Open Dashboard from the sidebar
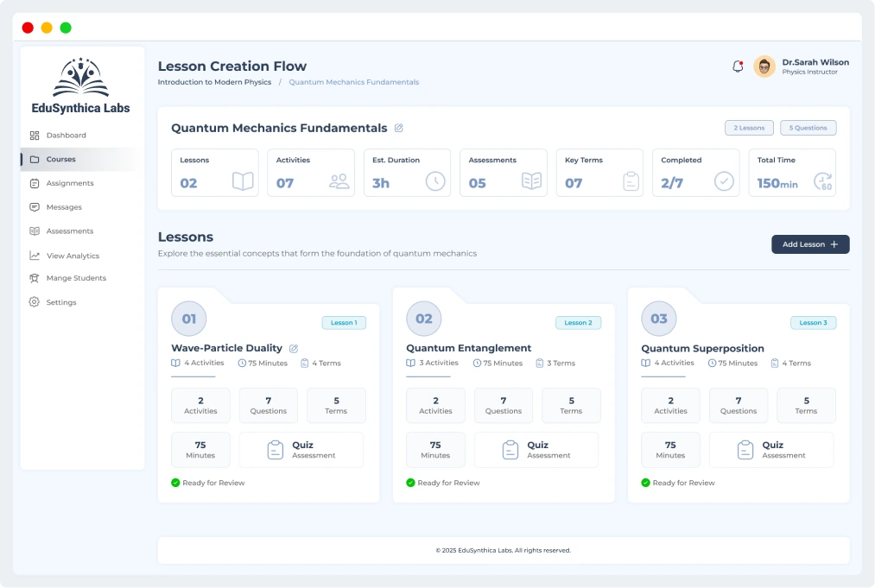 tap(66, 136)
